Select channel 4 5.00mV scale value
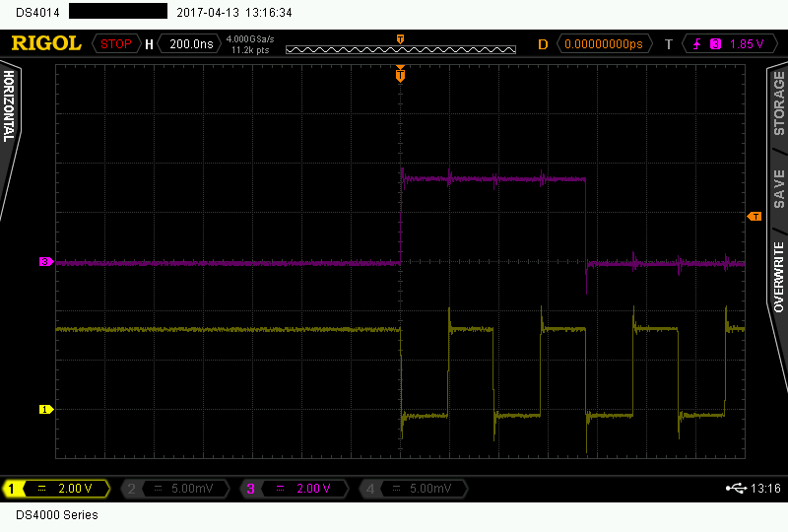The height and width of the screenshot is (532, 788). click(x=430, y=489)
